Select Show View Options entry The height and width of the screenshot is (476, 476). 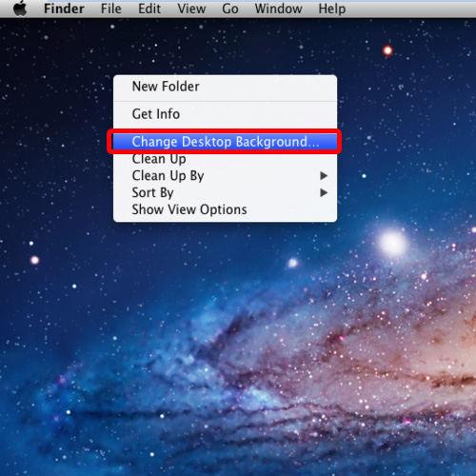pos(225,209)
